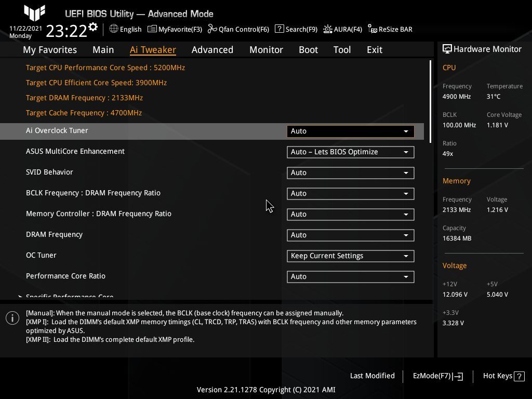
Task: Select the Ai Tweaker tab
Action: 153,50
